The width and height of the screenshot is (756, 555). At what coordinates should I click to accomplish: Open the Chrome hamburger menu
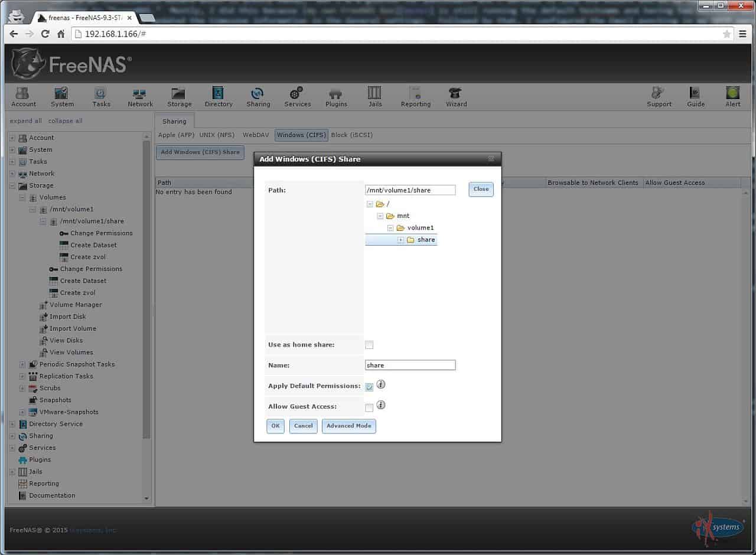(x=743, y=34)
